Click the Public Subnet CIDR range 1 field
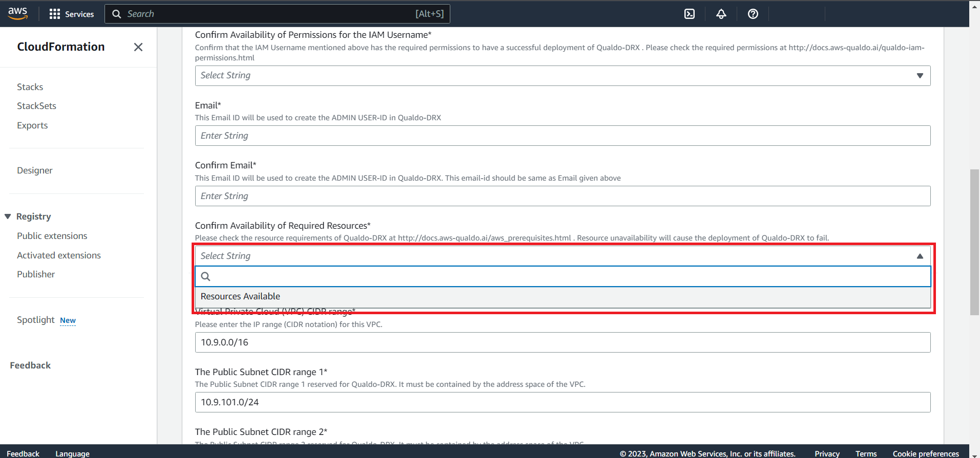This screenshot has width=980, height=458. (562, 402)
